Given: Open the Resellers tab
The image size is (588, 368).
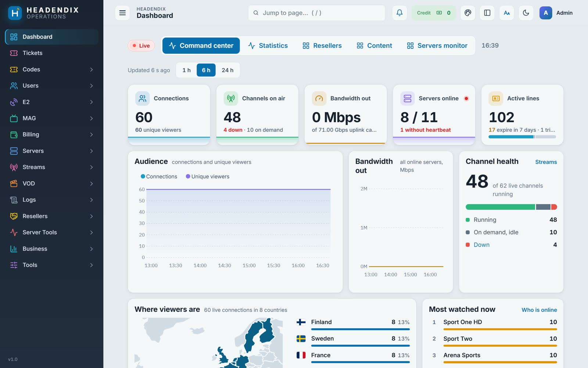Looking at the screenshot, I should click(322, 46).
